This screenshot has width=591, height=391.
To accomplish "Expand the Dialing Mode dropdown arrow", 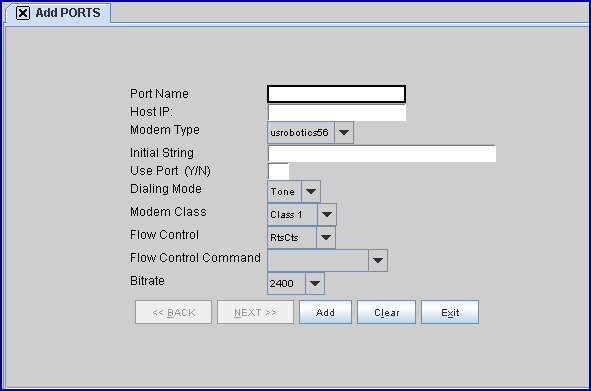I will pos(311,192).
